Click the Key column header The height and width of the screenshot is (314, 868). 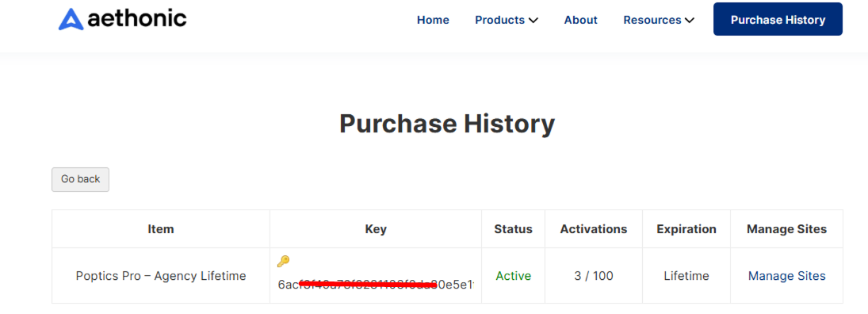pos(376,229)
